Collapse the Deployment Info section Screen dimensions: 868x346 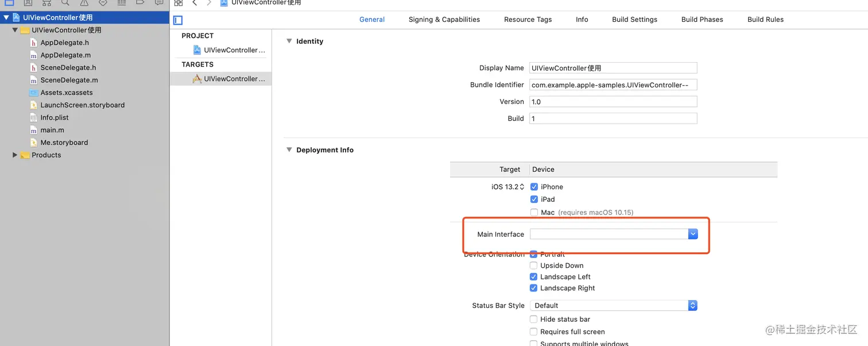click(289, 150)
